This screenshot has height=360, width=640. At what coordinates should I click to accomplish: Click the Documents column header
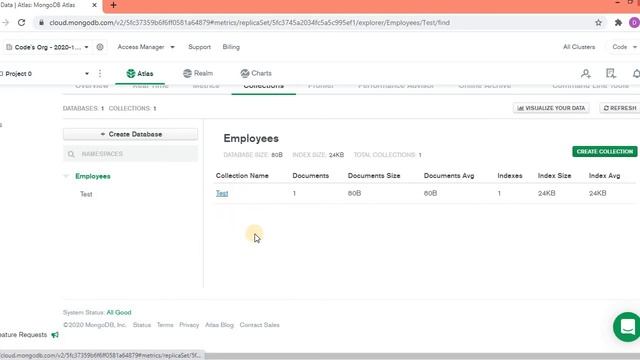[311, 176]
